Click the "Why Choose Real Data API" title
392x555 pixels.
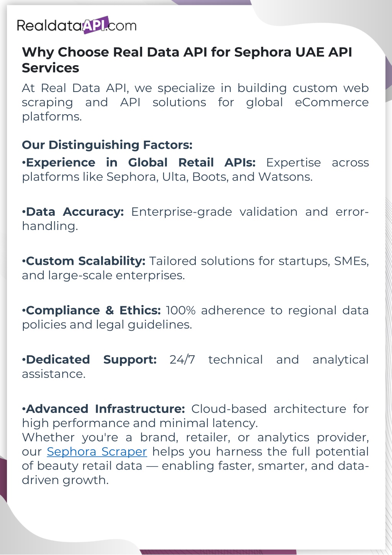[x=187, y=52]
